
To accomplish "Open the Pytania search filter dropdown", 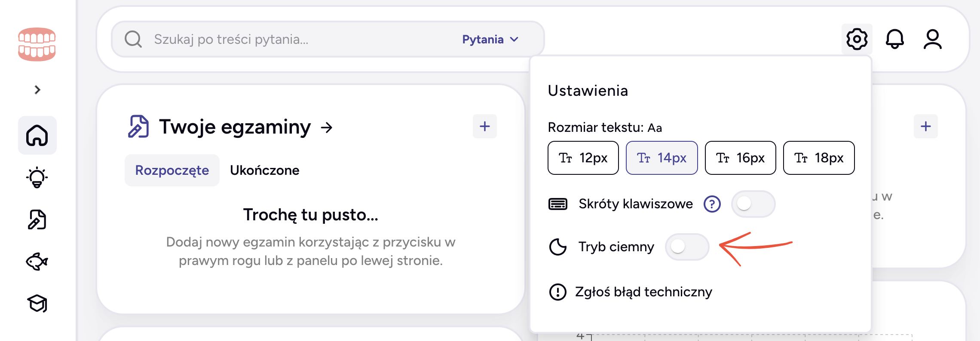I will (x=490, y=40).
